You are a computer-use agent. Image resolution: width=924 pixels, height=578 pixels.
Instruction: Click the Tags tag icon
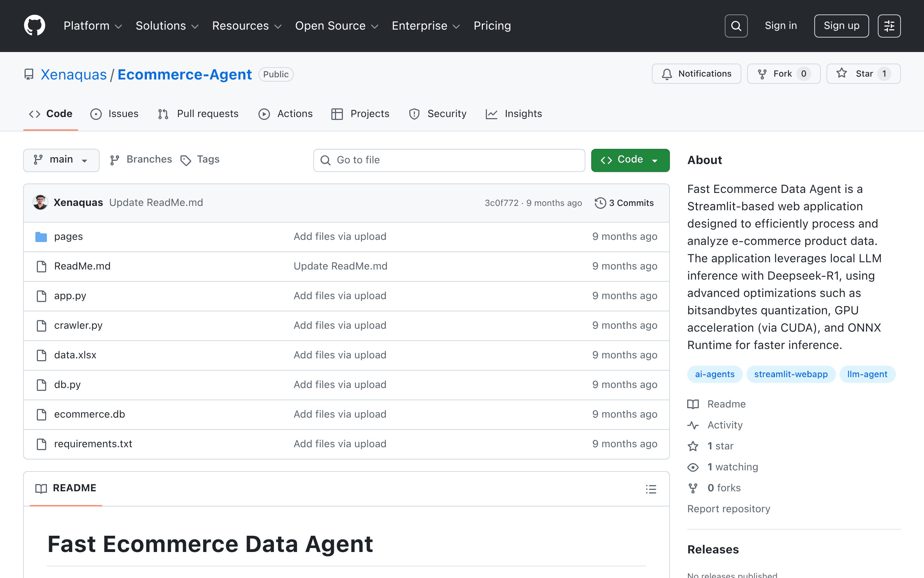(x=186, y=160)
